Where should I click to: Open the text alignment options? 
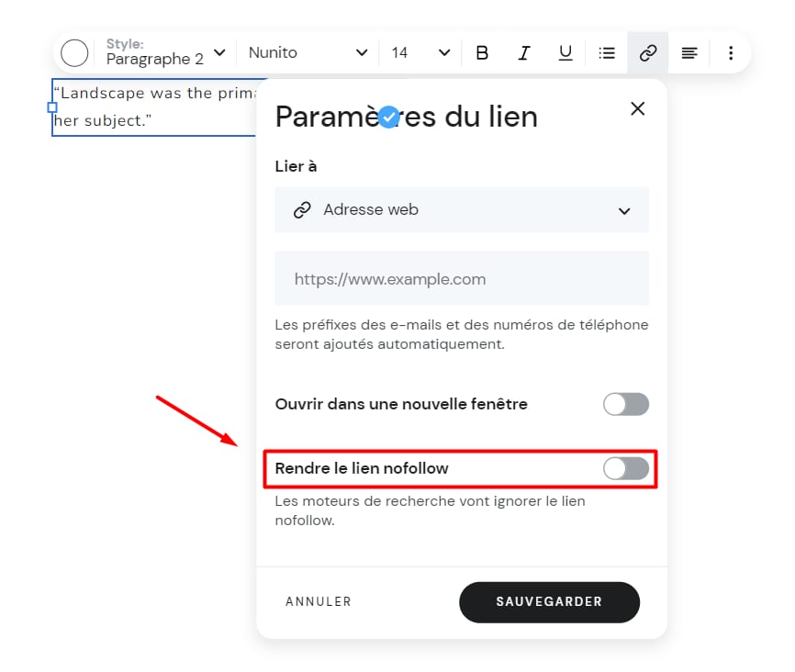[689, 53]
